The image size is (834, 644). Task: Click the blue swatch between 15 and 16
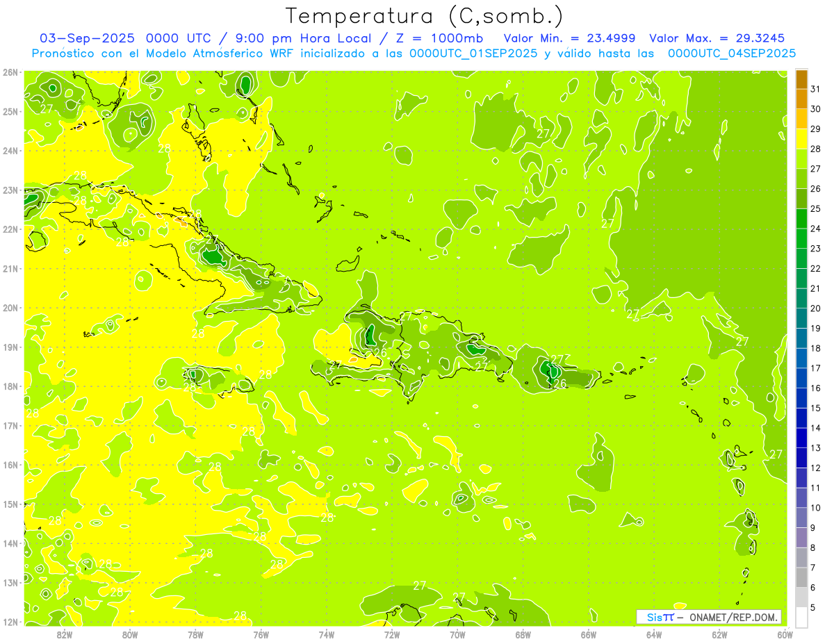pos(801,398)
